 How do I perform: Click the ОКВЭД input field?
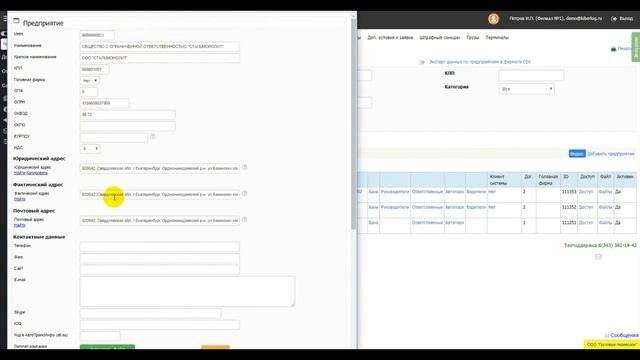click(x=127, y=115)
